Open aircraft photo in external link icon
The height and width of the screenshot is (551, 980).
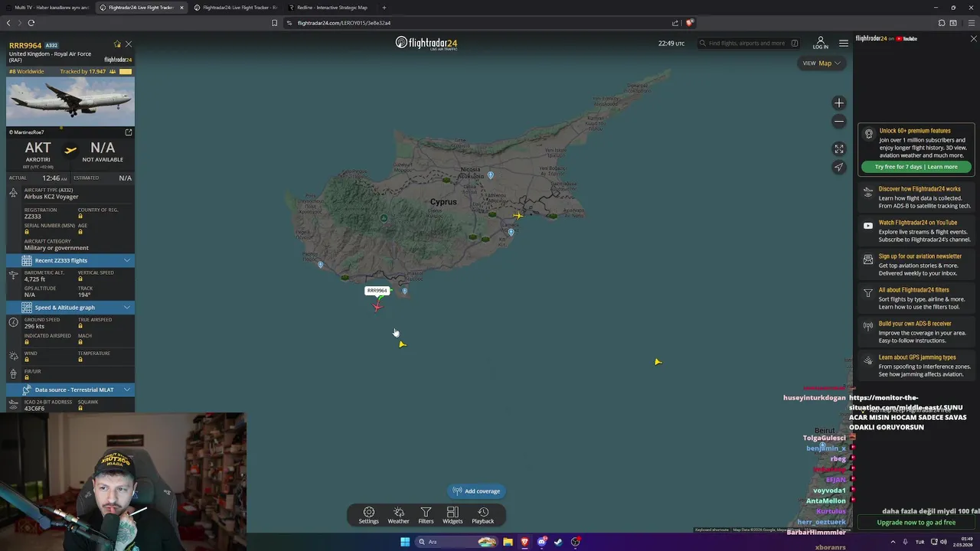tap(129, 132)
